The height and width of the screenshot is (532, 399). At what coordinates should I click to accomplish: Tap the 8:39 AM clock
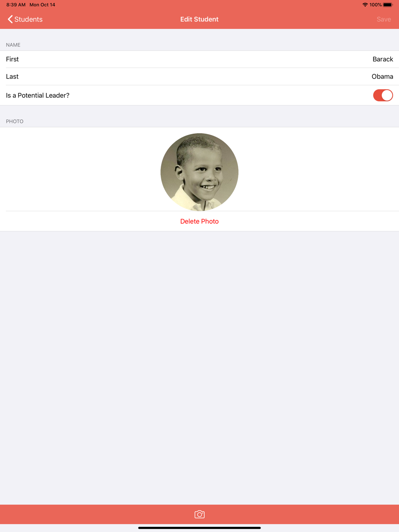tap(16, 5)
